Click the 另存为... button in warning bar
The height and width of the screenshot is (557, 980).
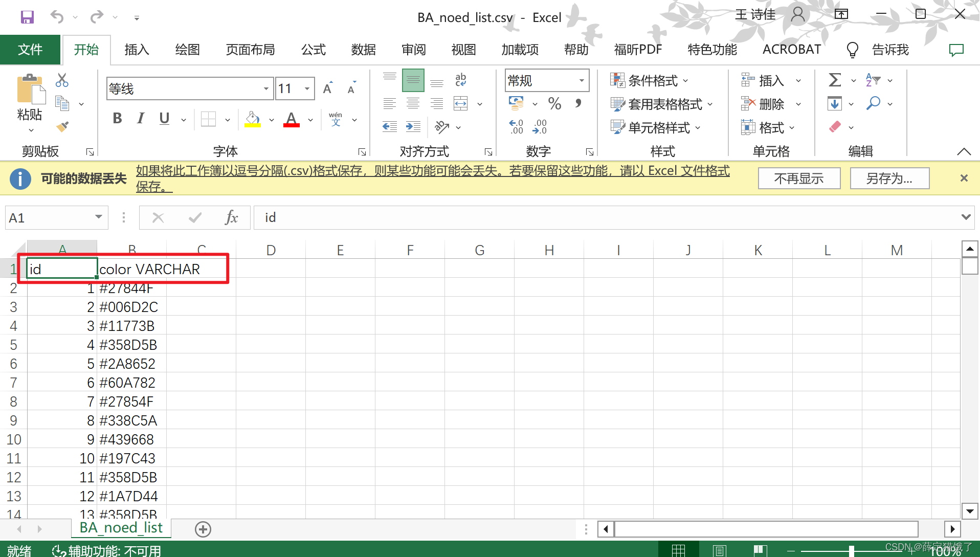[889, 178]
